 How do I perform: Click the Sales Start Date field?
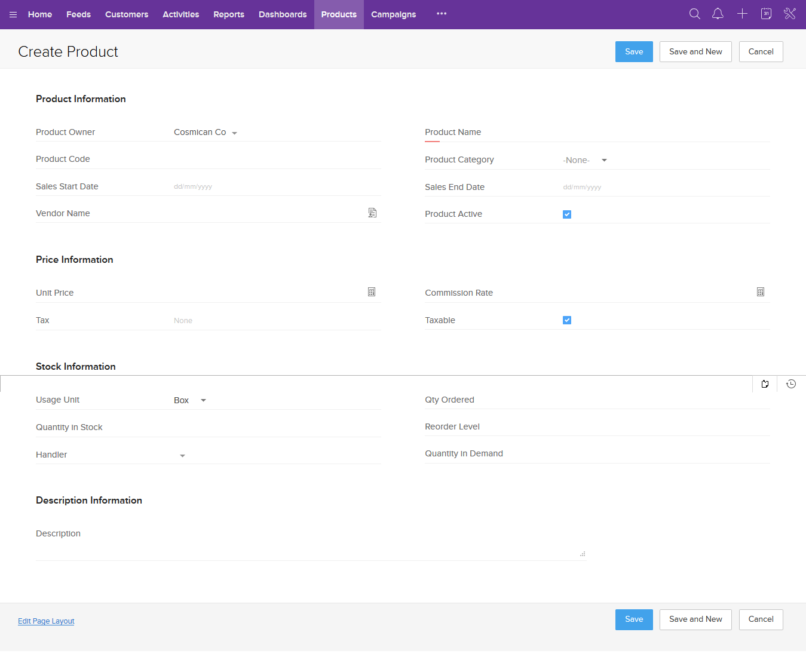(x=277, y=187)
